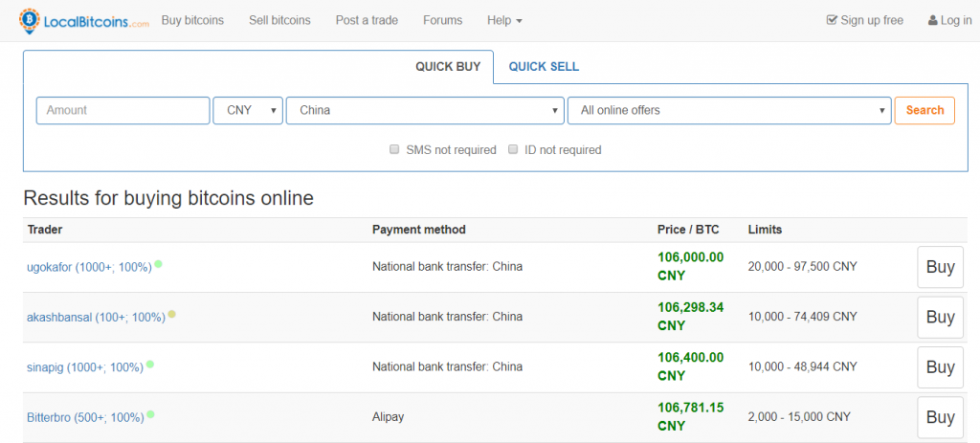Click the Limits column header
Screen dimensions: 980x443
coord(765,230)
